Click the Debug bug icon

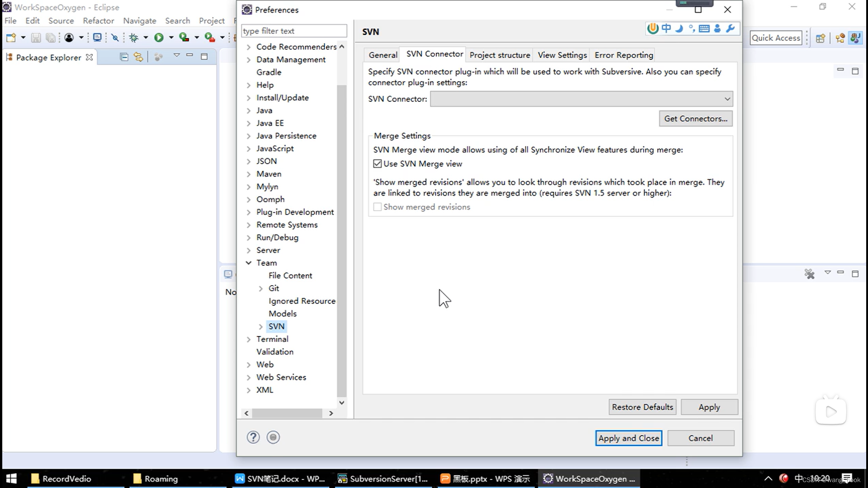pos(134,38)
